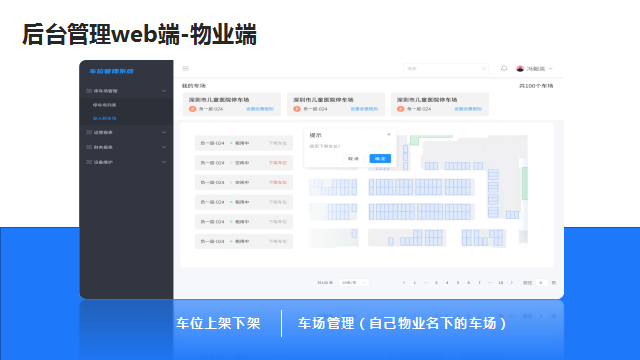The image size is (640, 360).
Task: Click red 下架车位 link in second row
Action: tap(278, 163)
